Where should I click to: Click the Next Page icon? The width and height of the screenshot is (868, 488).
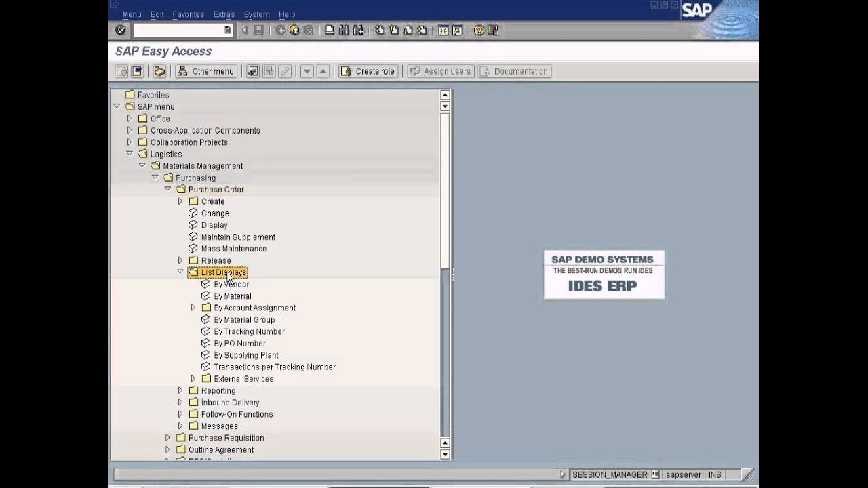[x=408, y=30]
